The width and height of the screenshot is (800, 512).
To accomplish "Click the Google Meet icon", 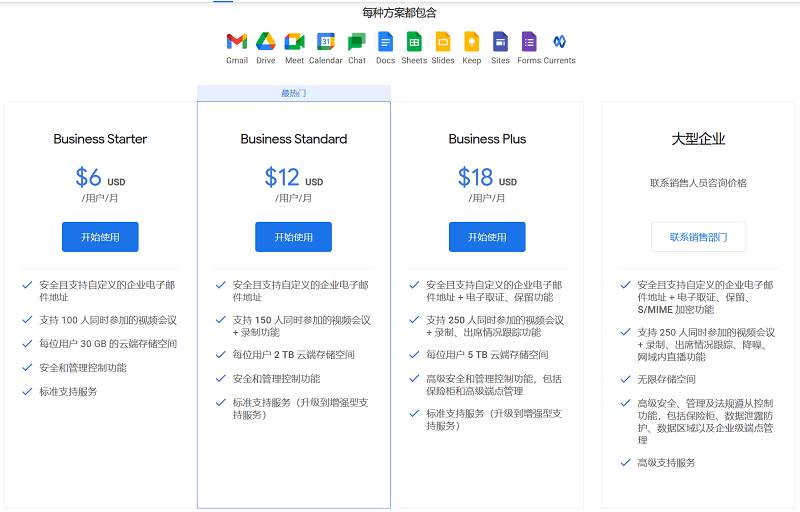I will pos(294,41).
